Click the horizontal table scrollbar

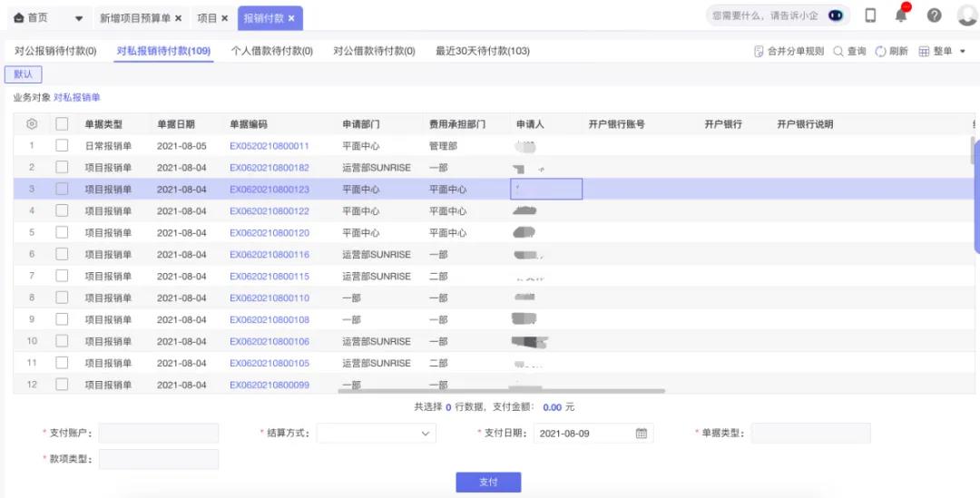click(x=501, y=391)
